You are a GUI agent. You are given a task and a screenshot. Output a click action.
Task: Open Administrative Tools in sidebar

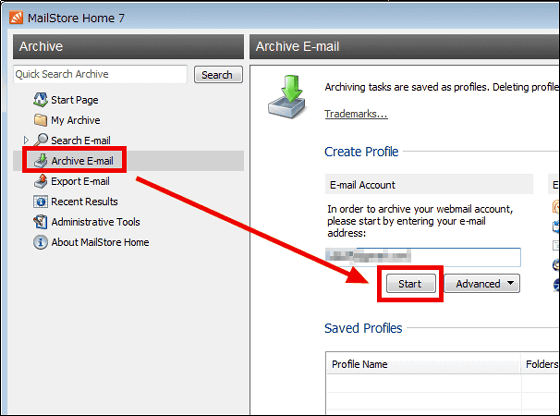pos(95,222)
